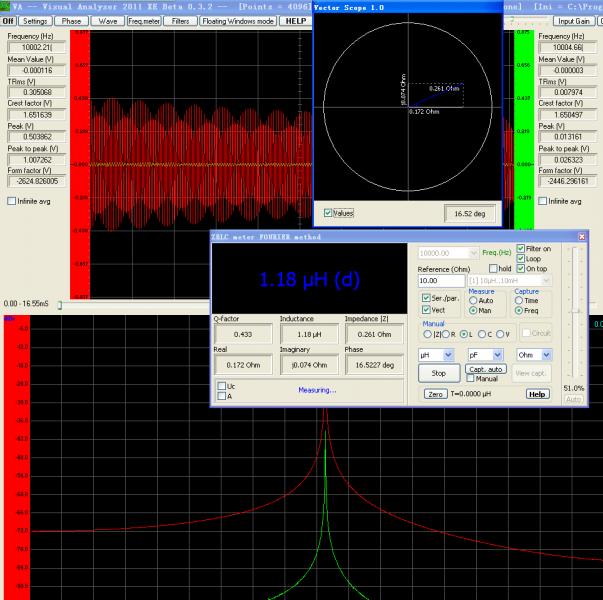Click the Zero calibration button
The image size is (603, 600).
(x=434, y=394)
